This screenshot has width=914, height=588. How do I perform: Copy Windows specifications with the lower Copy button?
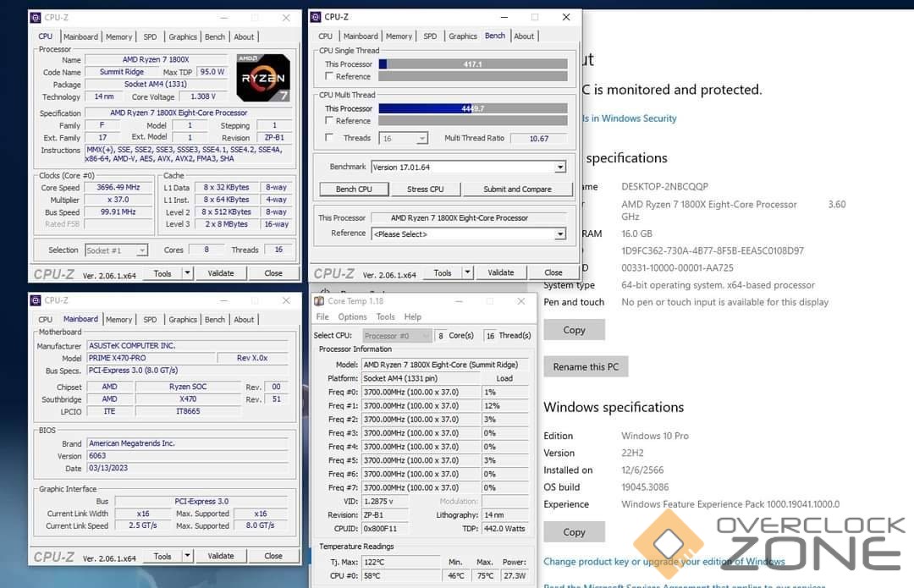574,532
